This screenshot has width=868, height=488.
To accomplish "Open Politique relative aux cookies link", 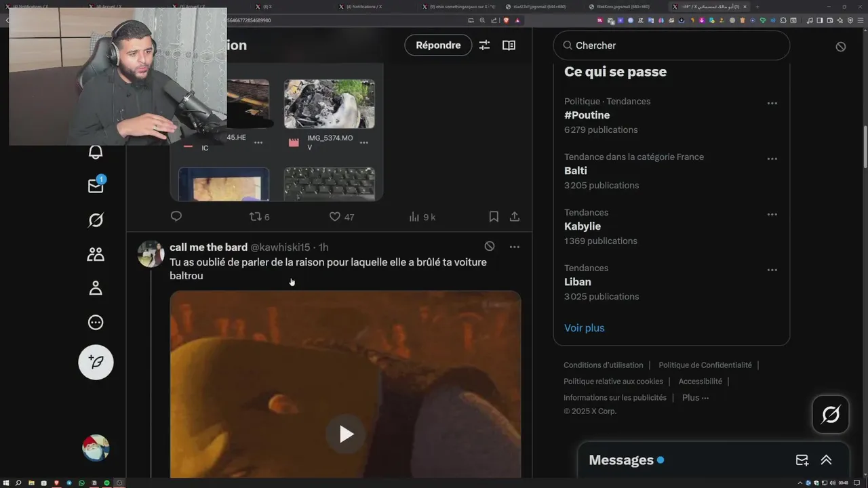I will 613,382.
